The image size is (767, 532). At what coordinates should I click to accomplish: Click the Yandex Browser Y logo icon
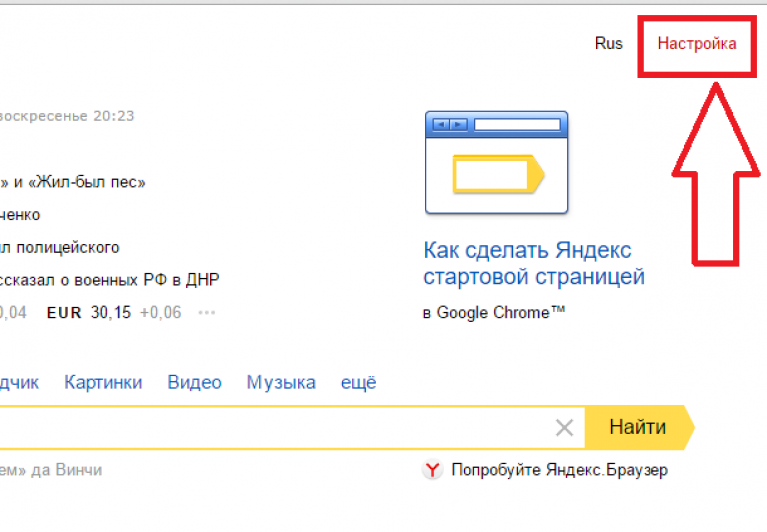[432, 470]
